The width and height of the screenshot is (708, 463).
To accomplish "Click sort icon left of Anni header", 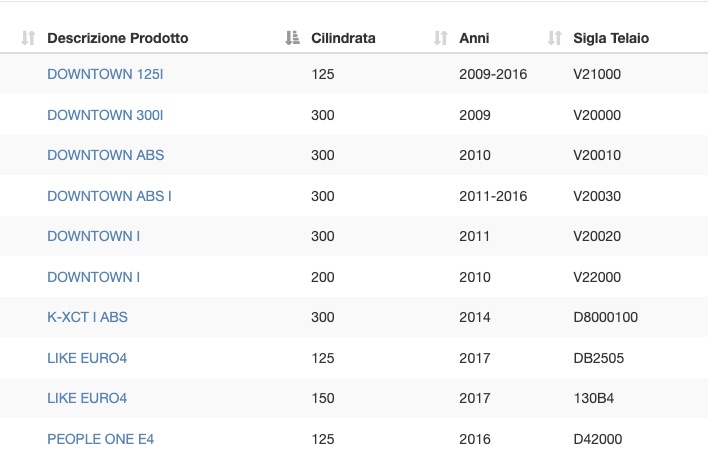I will point(440,38).
